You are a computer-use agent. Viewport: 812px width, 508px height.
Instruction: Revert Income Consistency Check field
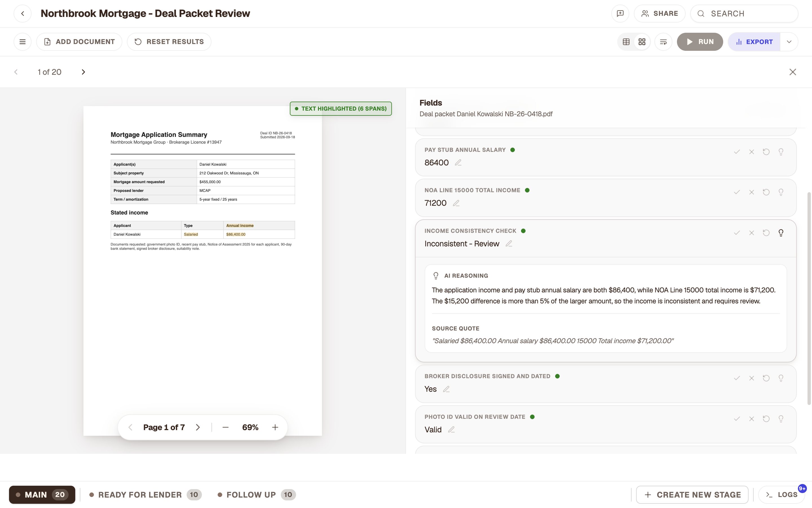click(766, 233)
